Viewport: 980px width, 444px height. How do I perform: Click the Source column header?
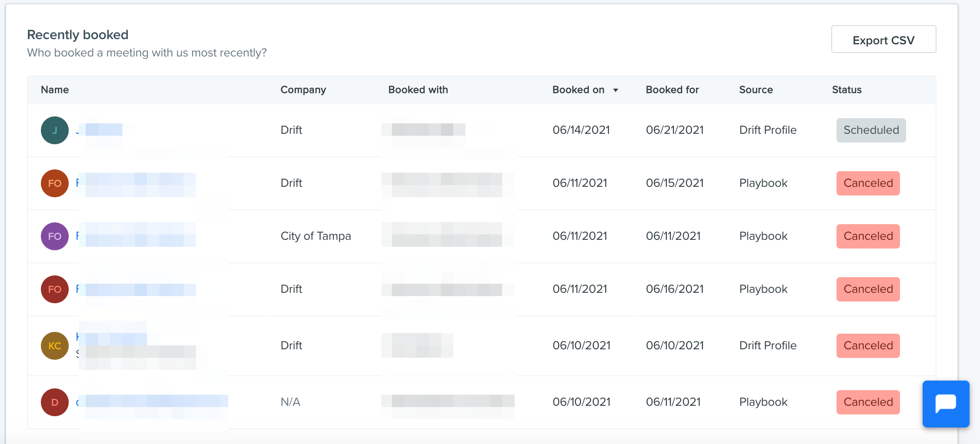(x=756, y=90)
